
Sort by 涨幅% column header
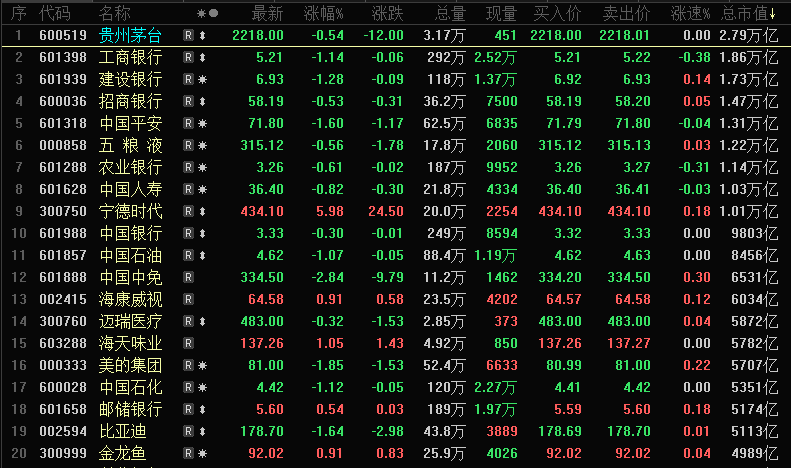tap(324, 13)
